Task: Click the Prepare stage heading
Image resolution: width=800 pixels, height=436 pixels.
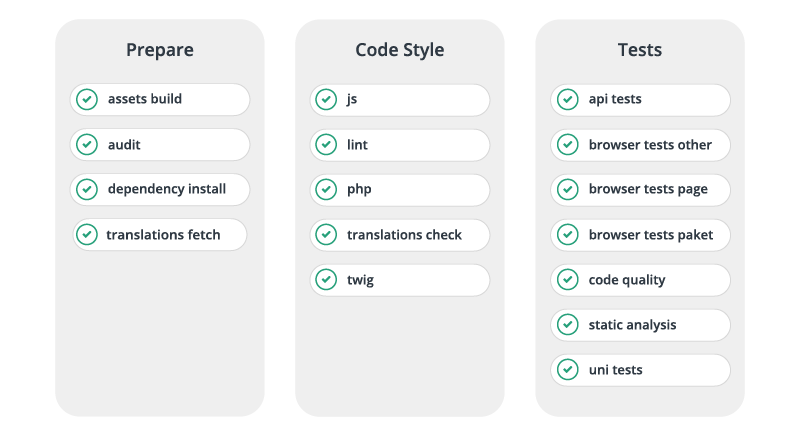Action: point(160,50)
